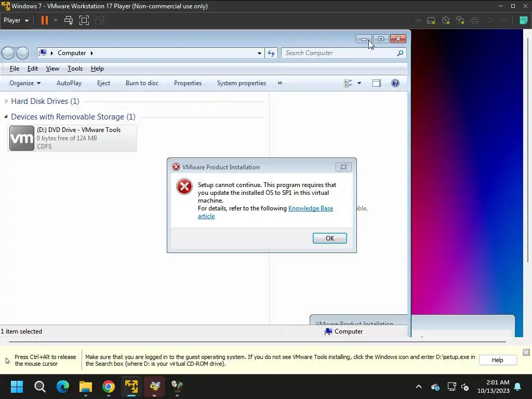This screenshot has width=532, height=399.
Task: Open the clock showing 2:01 AM
Action: (494, 387)
